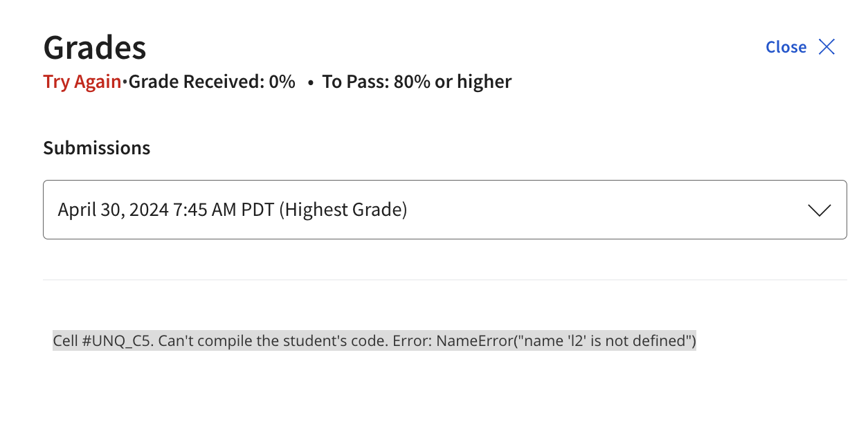Click the 80% or higher threshold text
Screen dimensions: 868x429
coord(453,82)
